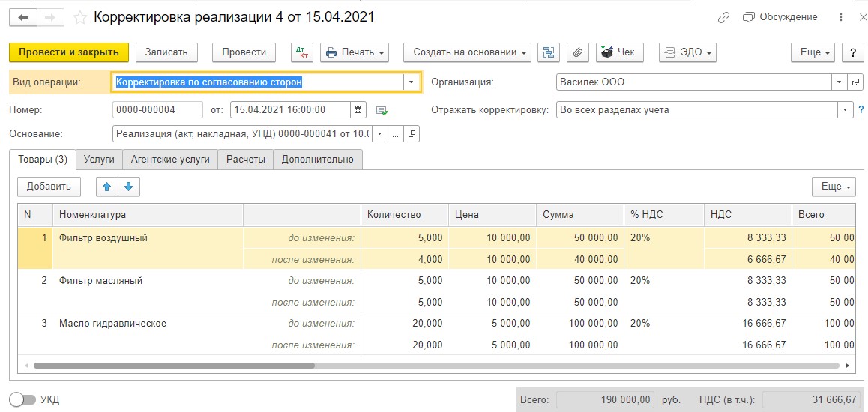Click the green document status icon by the date
This screenshot has height=412, width=868.
pos(382,110)
